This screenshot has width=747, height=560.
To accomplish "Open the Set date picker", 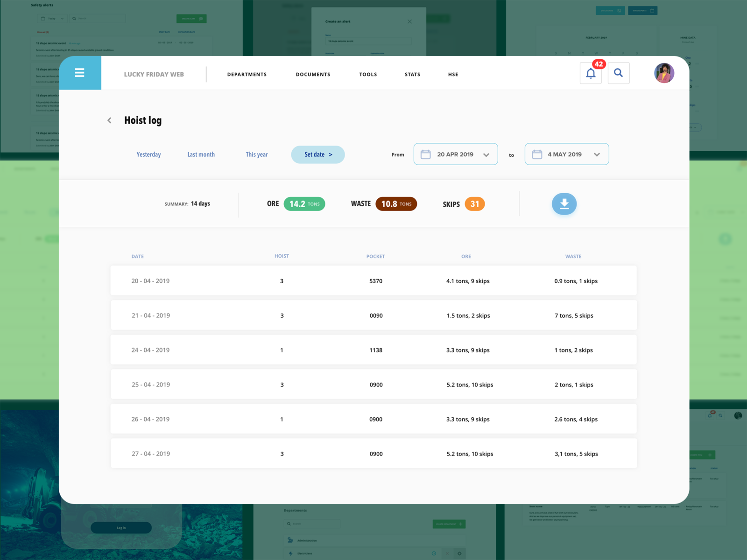I will pos(318,154).
